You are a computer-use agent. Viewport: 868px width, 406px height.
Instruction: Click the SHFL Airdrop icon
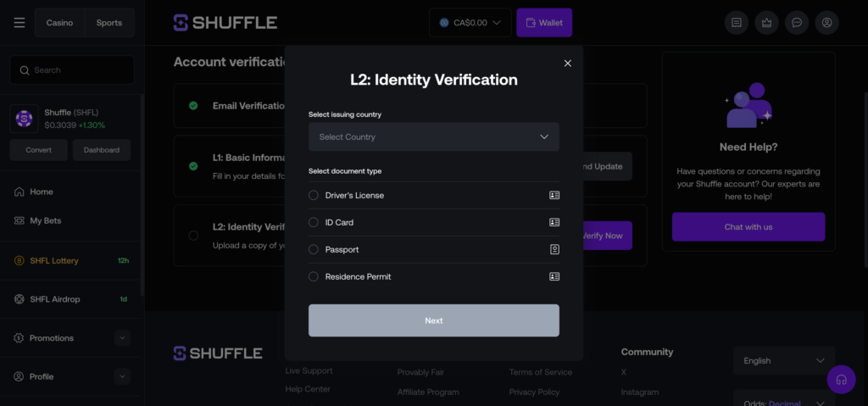pyautogui.click(x=19, y=299)
